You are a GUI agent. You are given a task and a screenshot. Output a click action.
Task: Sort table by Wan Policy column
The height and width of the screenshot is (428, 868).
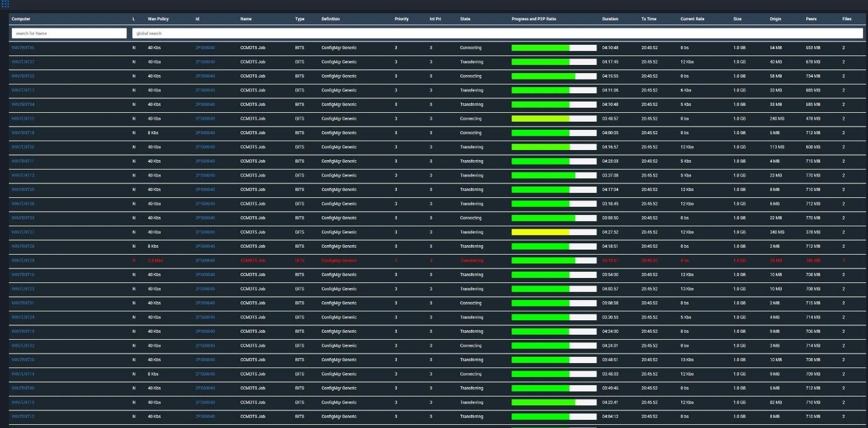[x=158, y=19]
